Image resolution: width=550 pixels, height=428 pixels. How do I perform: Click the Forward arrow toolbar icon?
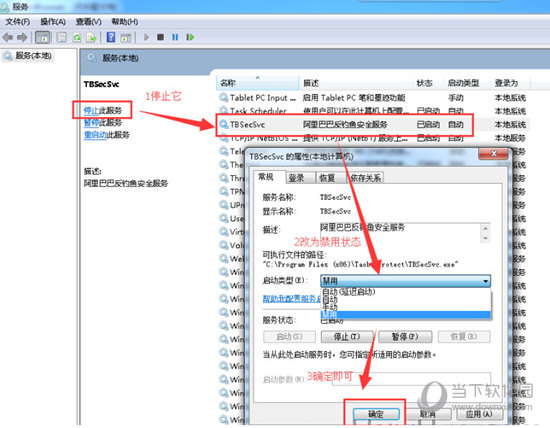pyautogui.click(x=22, y=37)
